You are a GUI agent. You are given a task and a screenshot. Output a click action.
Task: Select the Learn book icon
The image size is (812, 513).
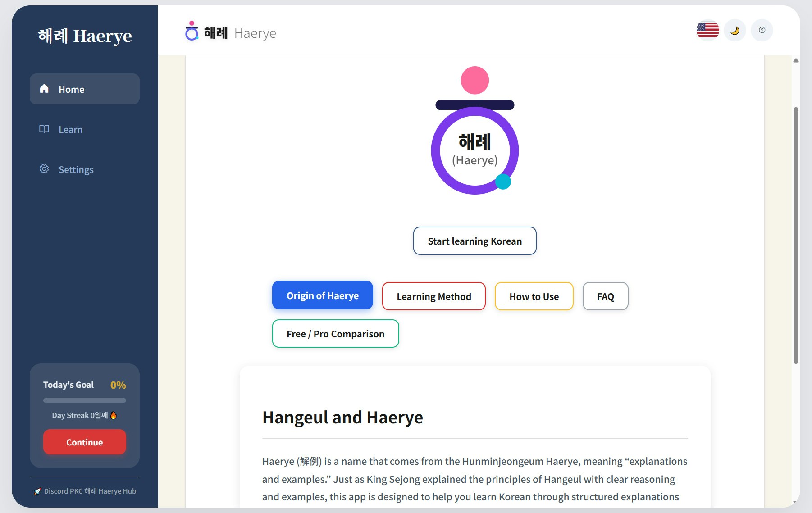(44, 129)
